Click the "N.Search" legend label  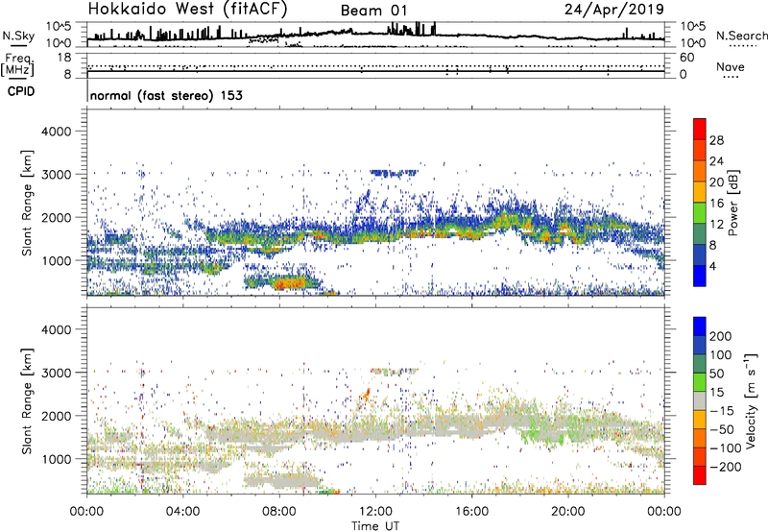point(741,36)
